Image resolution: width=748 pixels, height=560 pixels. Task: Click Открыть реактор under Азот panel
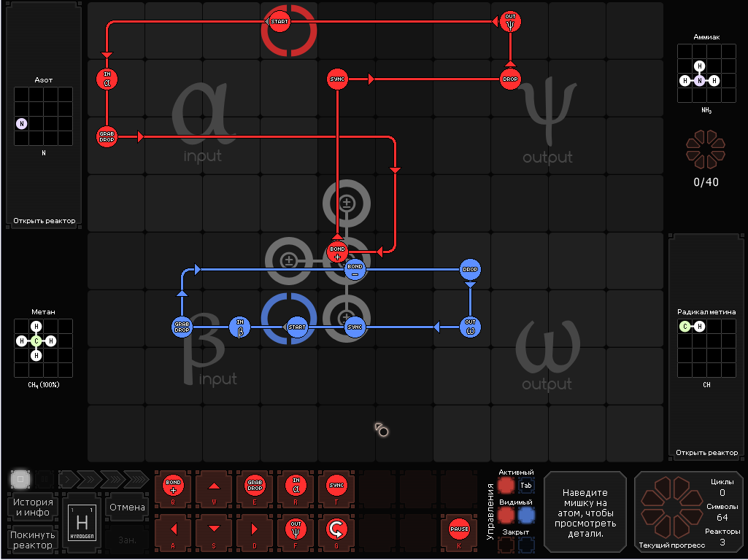coord(44,221)
